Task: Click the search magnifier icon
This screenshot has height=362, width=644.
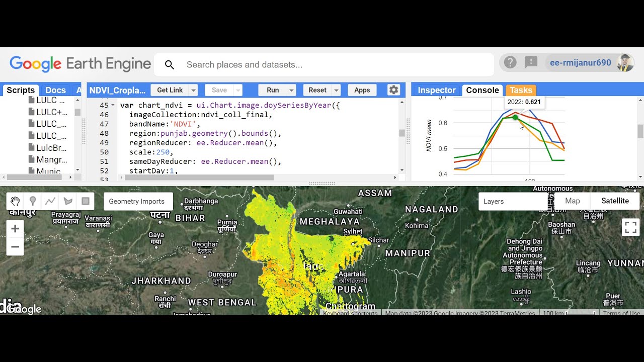Action: 170,65
